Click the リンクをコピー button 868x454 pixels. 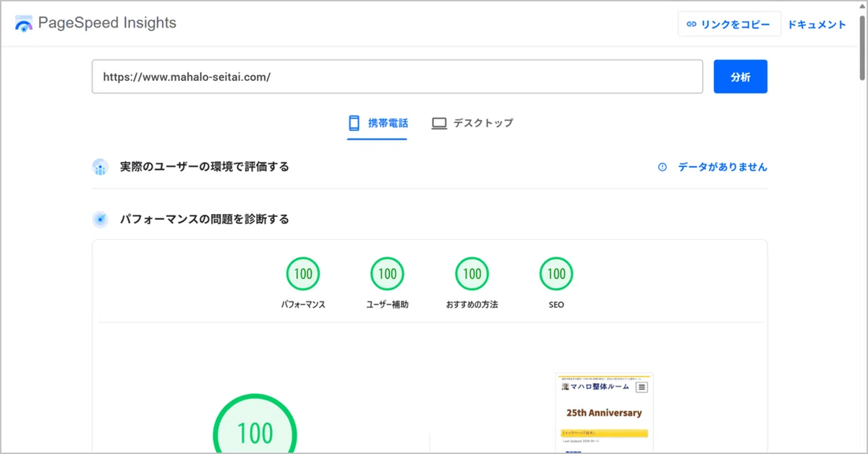(729, 24)
